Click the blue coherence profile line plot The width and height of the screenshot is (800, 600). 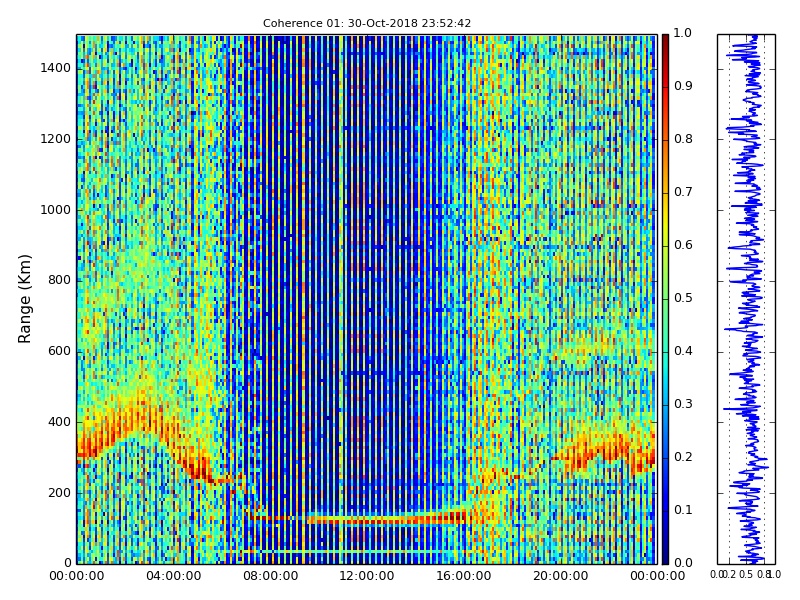coord(746,299)
